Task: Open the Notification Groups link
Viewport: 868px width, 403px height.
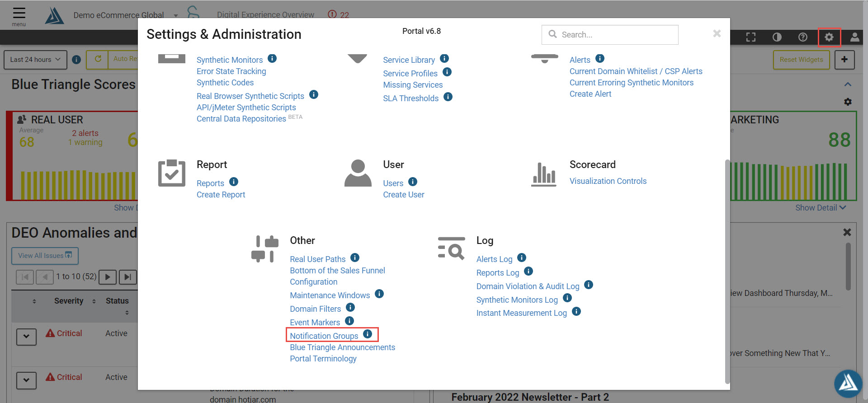Action: pos(324,336)
